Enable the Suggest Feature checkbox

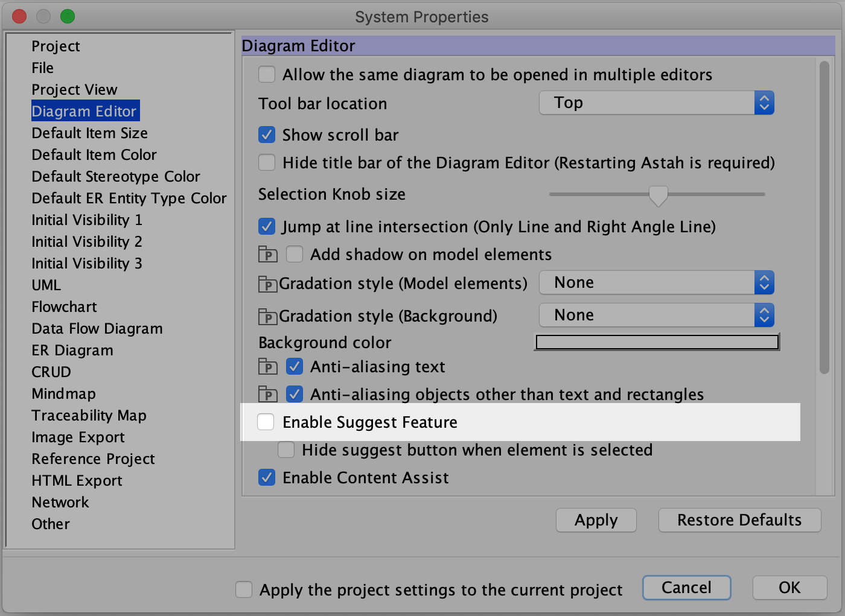tap(266, 422)
